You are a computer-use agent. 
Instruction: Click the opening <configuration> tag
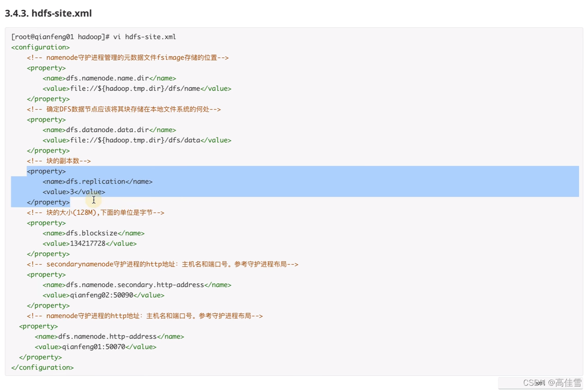[x=40, y=47]
